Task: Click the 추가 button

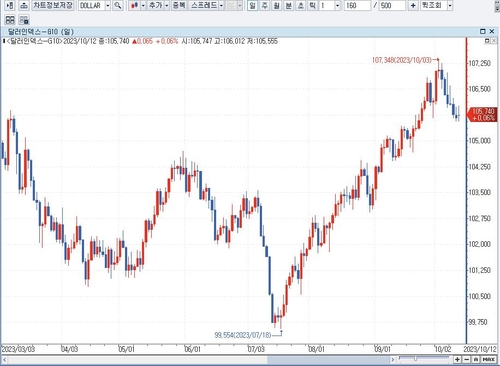Action: pos(156,5)
